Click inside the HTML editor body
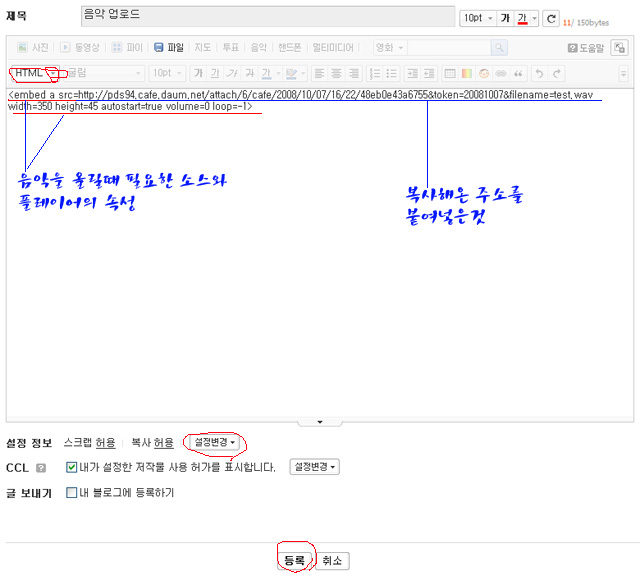The width and height of the screenshot is (640, 580). tap(320, 253)
